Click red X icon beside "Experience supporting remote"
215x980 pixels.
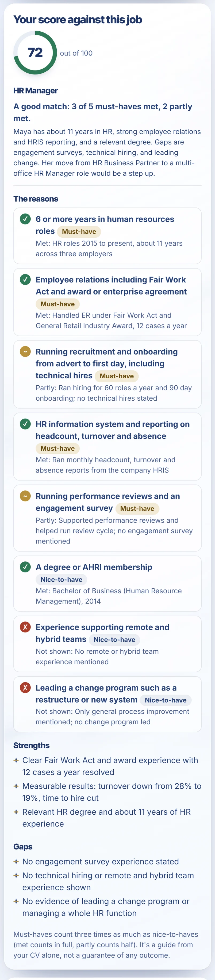pos(25,627)
